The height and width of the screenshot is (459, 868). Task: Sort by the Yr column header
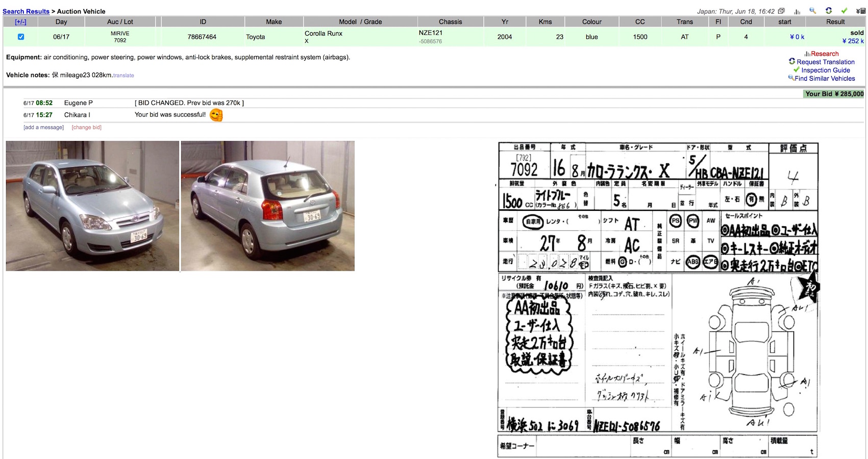point(505,22)
